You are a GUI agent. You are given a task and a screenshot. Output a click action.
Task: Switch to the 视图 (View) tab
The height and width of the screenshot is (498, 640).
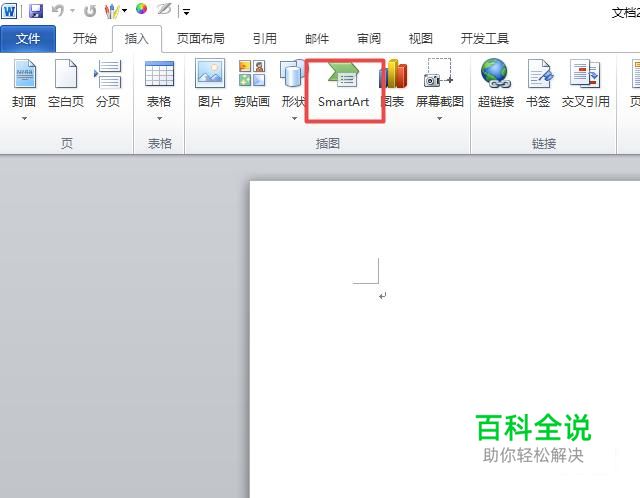point(420,39)
